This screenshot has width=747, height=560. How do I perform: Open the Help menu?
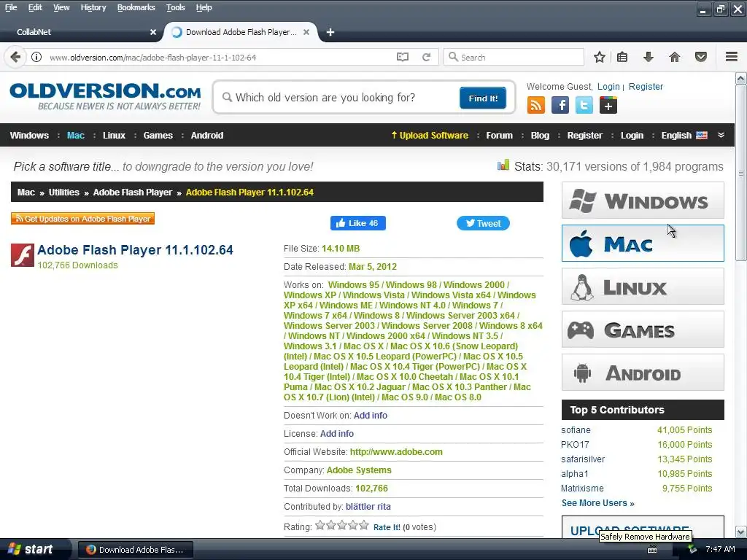click(204, 7)
